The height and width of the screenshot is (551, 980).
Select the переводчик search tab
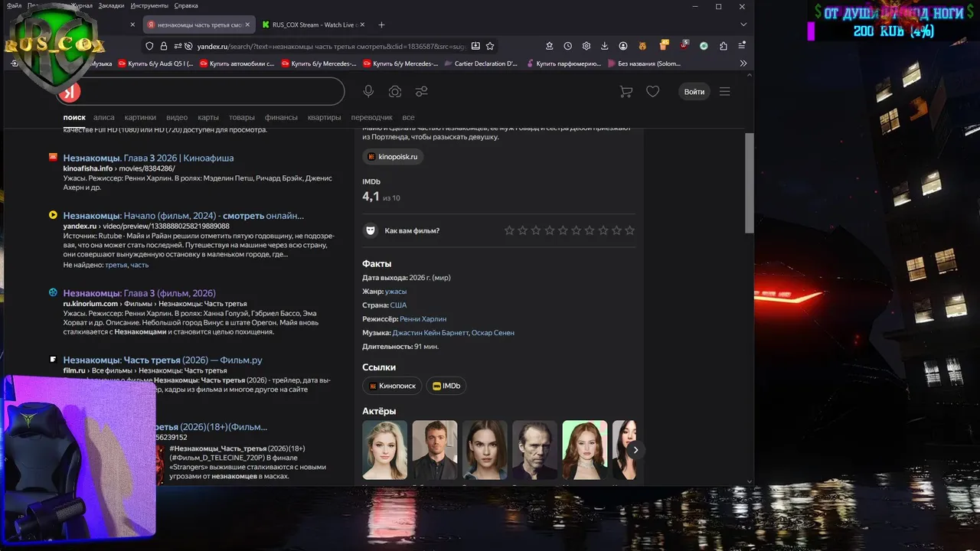[x=371, y=117]
